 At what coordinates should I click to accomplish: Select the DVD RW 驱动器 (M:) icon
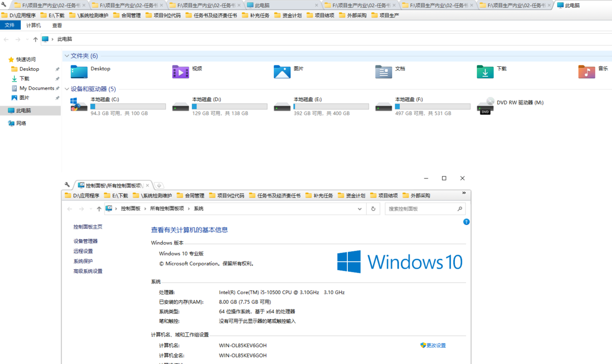click(x=486, y=106)
